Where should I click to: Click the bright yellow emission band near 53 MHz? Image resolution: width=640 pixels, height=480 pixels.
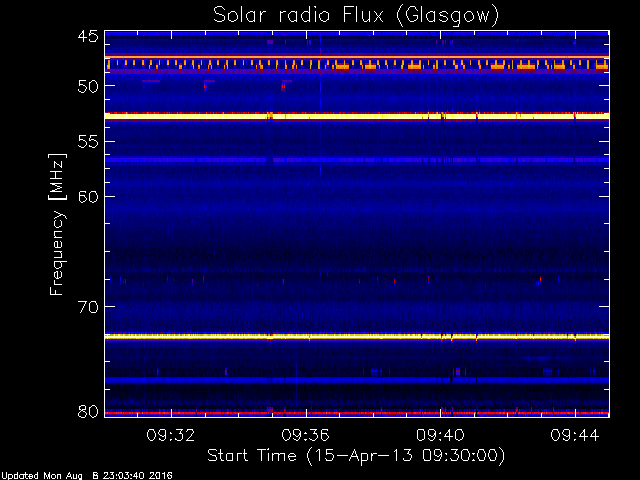357,117
